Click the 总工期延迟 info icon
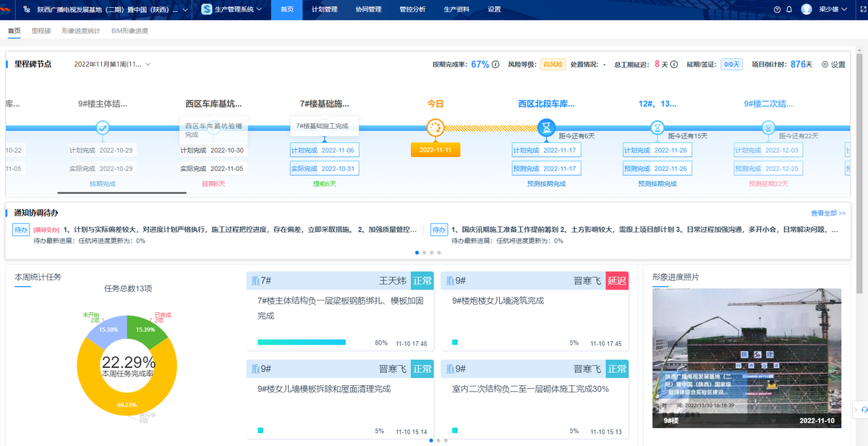 coord(675,64)
